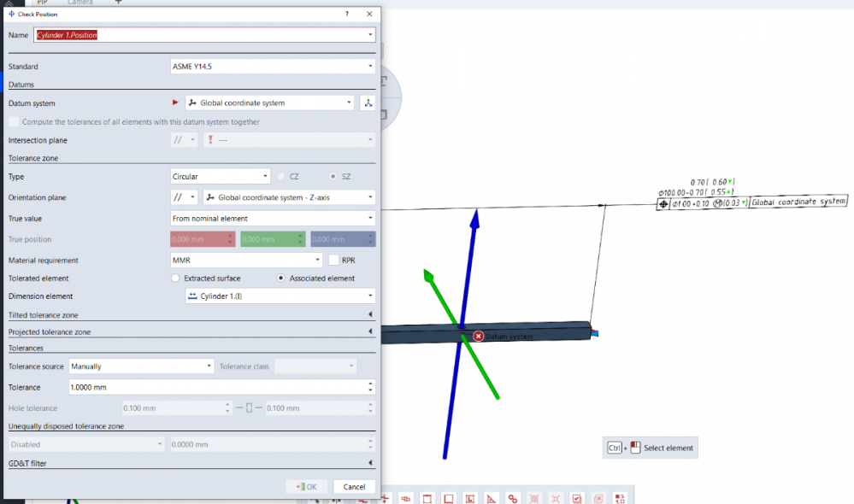Screen dimensions: 854x504
Task: Switch to the PIP tab
Action: point(43,3)
